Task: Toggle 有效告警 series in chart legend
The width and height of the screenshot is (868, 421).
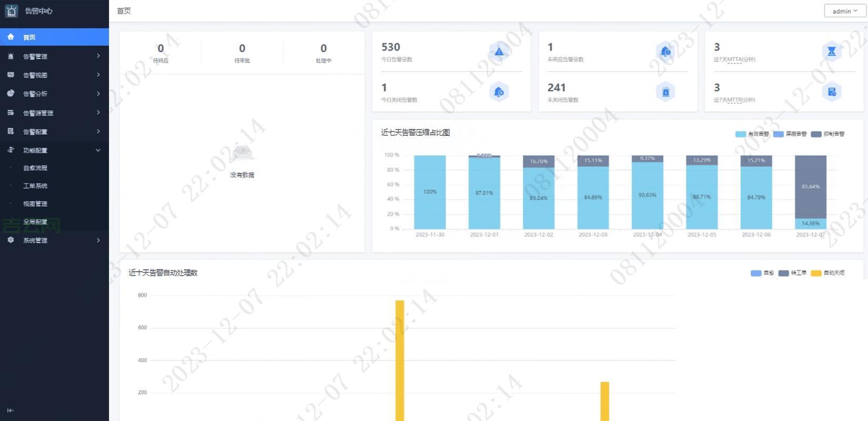Action: pos(752,134)
